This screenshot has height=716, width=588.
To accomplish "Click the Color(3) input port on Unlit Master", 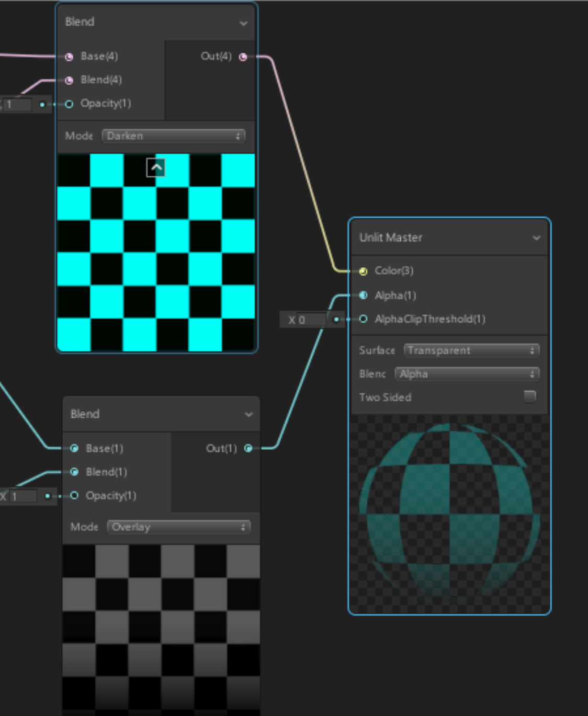I will pos(363,271).
